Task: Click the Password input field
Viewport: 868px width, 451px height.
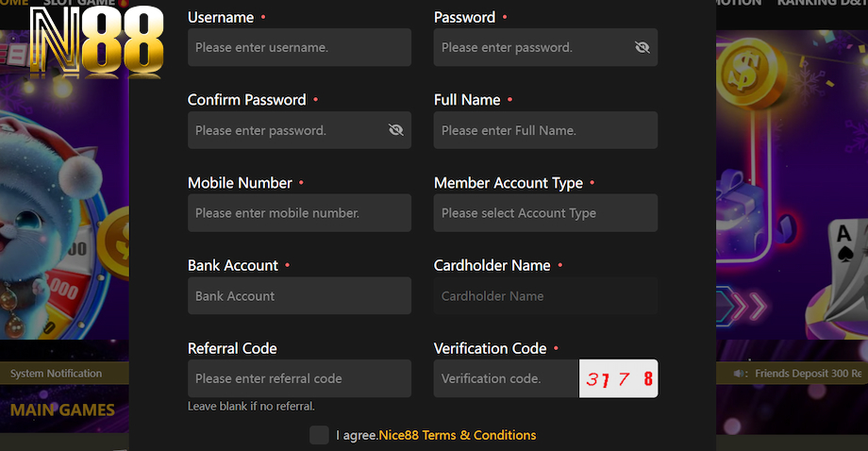Action: click(531, 47)
